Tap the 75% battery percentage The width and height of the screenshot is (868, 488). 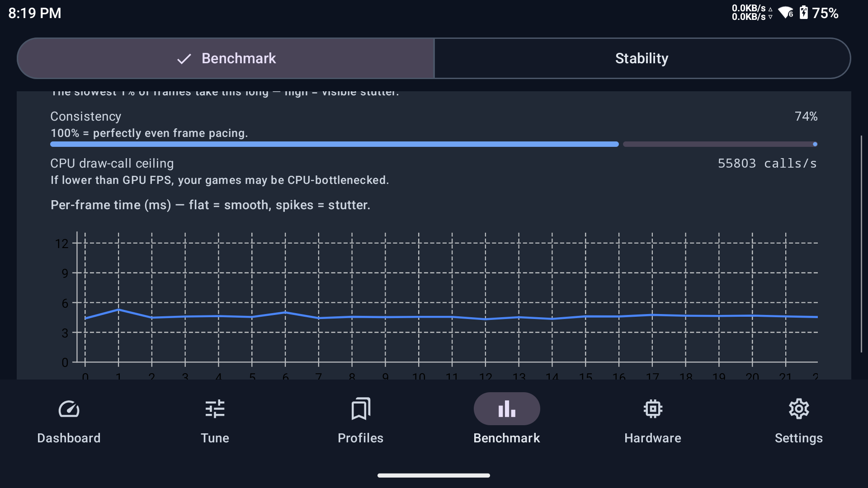825,13
